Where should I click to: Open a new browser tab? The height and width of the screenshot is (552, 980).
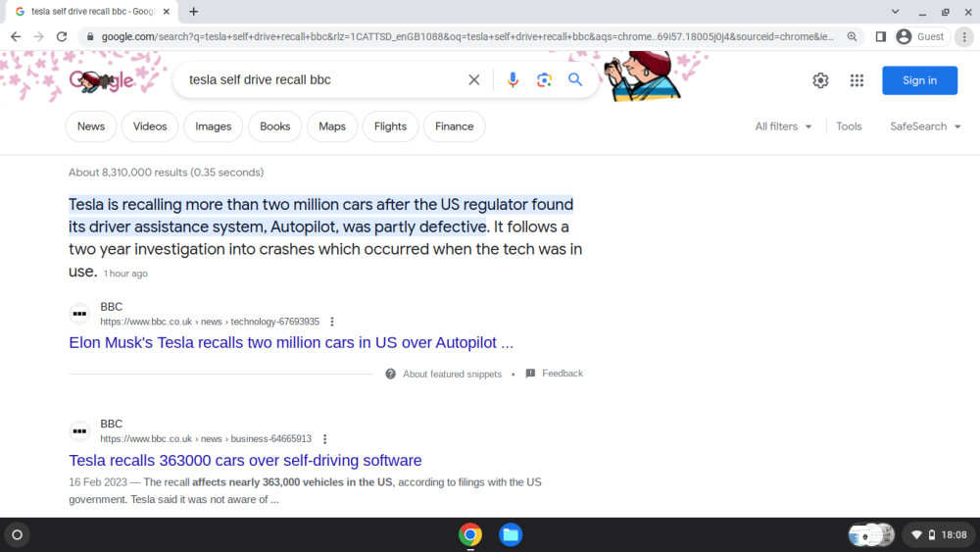(194, 11)
